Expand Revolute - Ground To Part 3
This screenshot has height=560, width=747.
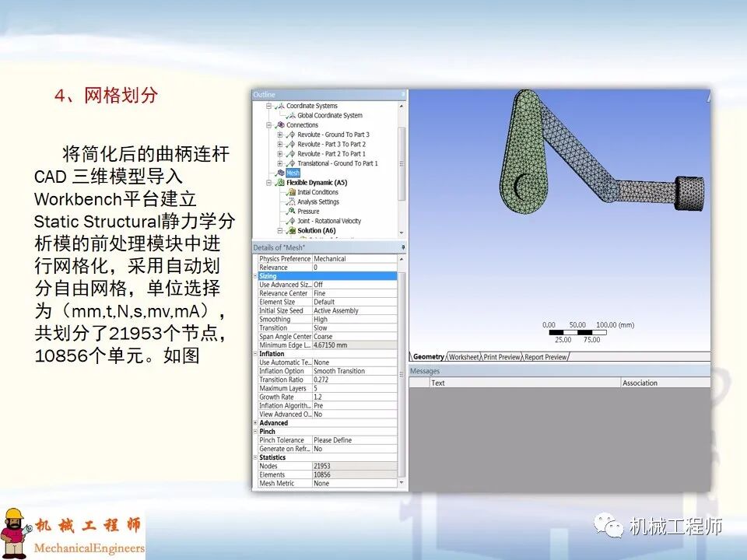280,135
